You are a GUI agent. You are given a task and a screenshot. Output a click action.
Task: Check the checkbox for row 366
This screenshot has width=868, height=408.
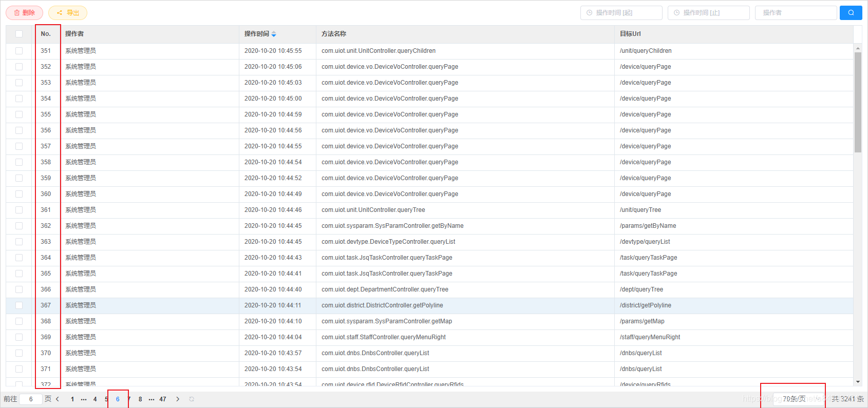(x=19, y=289)
